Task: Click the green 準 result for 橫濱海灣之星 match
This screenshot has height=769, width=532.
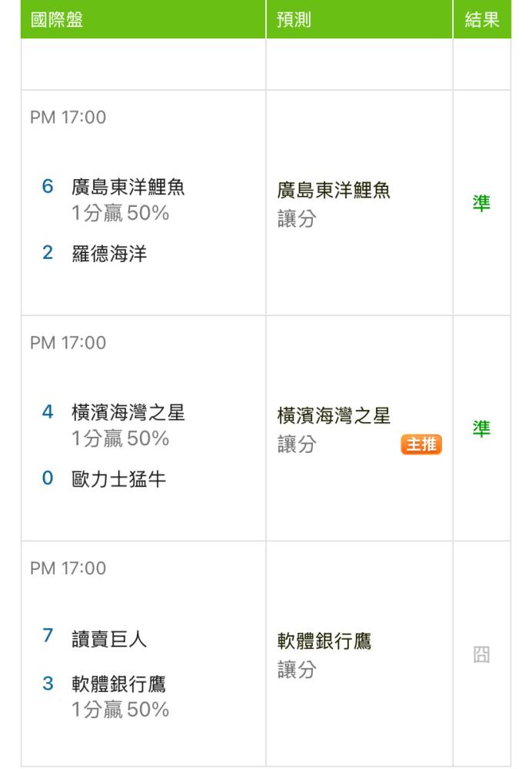Action: [481, 428]
